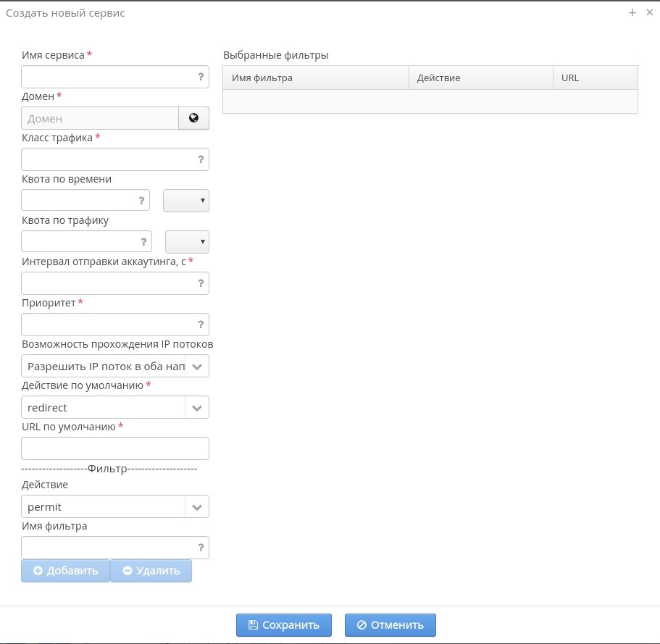Click the help icon in Квота по трафику
This screenshot has height=644, width=660.
[x=143, y=242]
